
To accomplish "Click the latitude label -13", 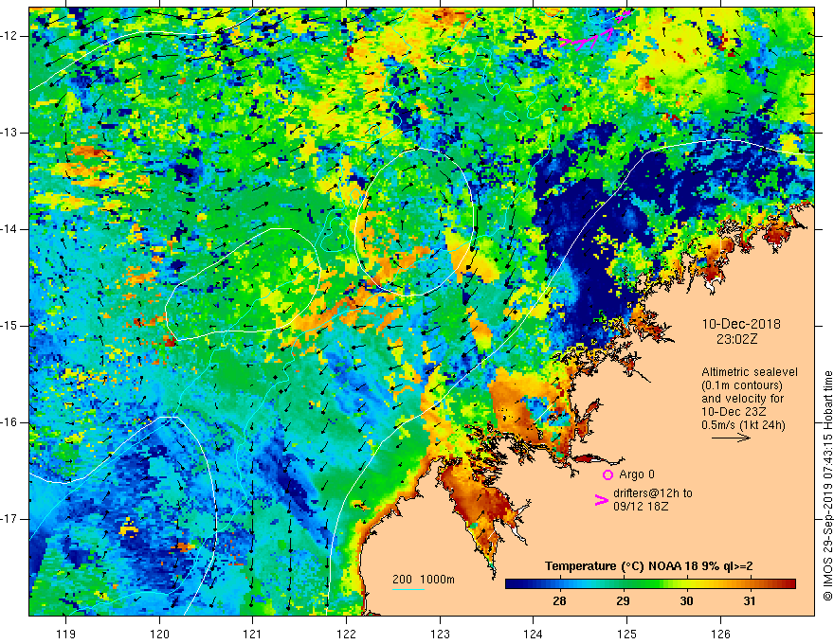I will 9,133.
